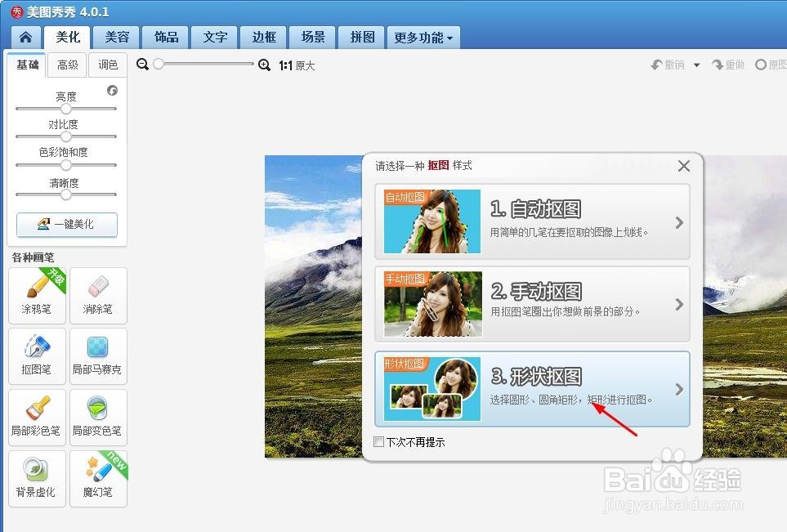Reset basic adjustments with the circular arrow icon
The height and width of the screenshot is (532, 787).
(x=113, y=91)
